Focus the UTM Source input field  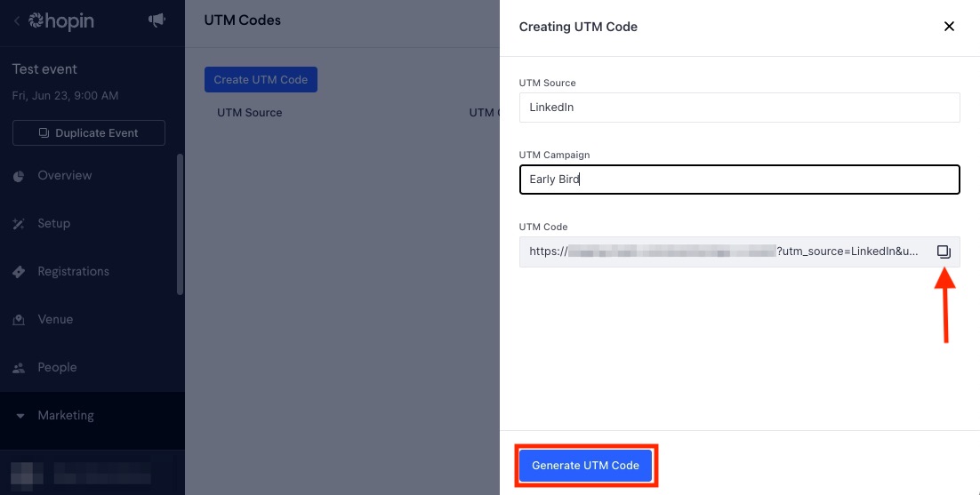coord(739,108)
